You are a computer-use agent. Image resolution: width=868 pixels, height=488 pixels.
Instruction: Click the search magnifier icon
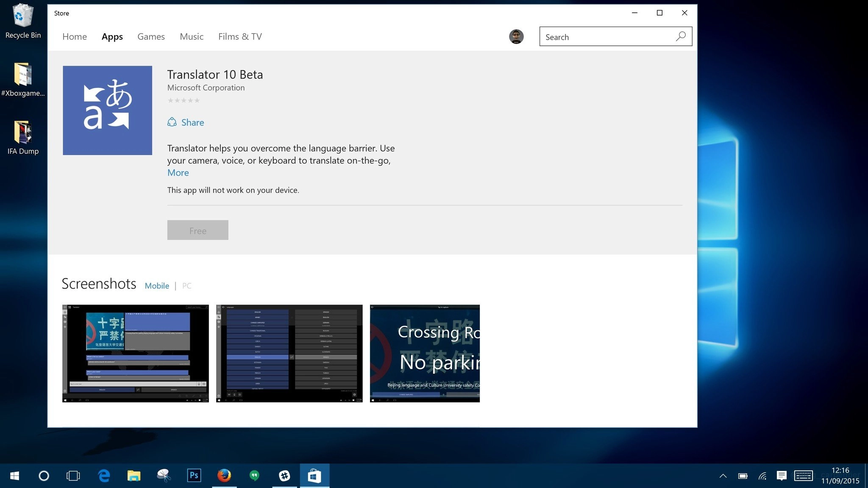coord(680,37)
